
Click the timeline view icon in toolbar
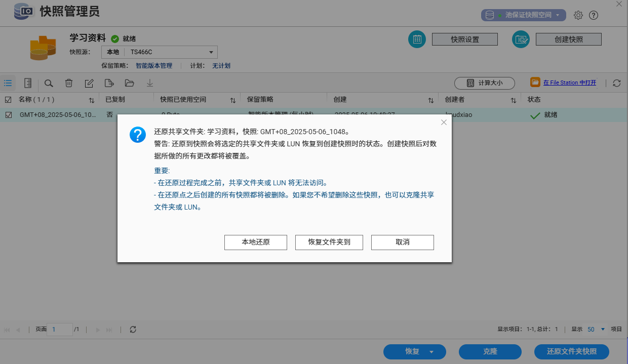[x=28, y=83]
